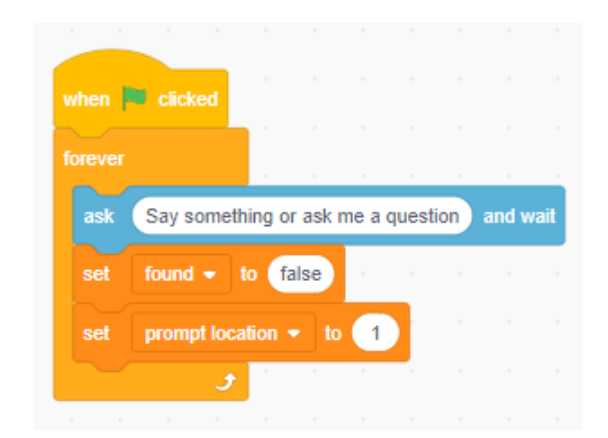Click the to label in prompt location block
608x438 pixels.
[333, 333]
